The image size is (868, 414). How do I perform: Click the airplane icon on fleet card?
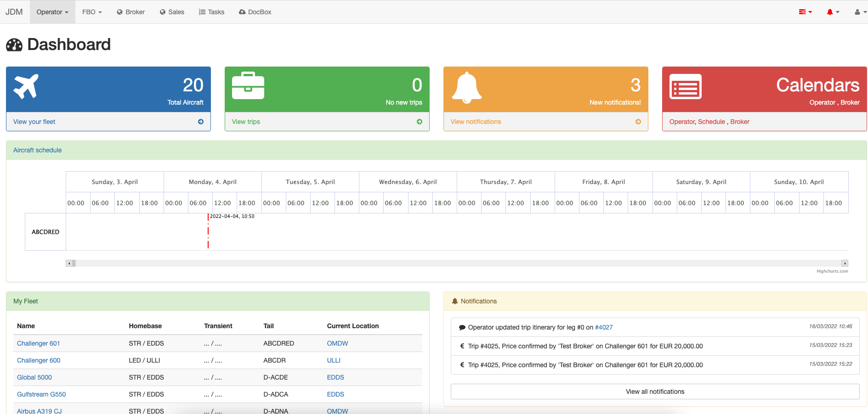(x=26, y=86)
